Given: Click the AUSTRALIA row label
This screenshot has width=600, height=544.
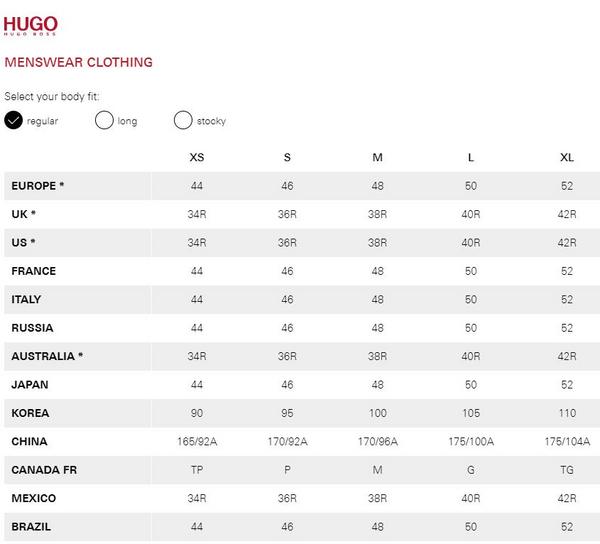Looking at the screenshot, I should point(47,356).
